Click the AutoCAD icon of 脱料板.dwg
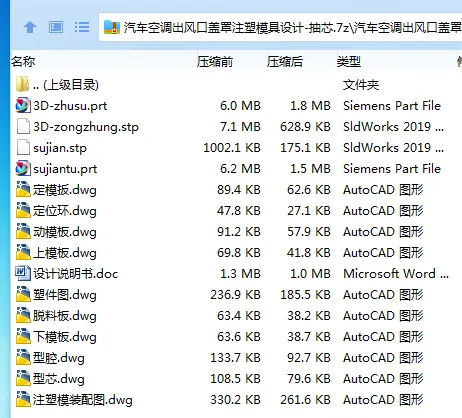This screenshot has width=462, height=418. (x=23, y=315)
